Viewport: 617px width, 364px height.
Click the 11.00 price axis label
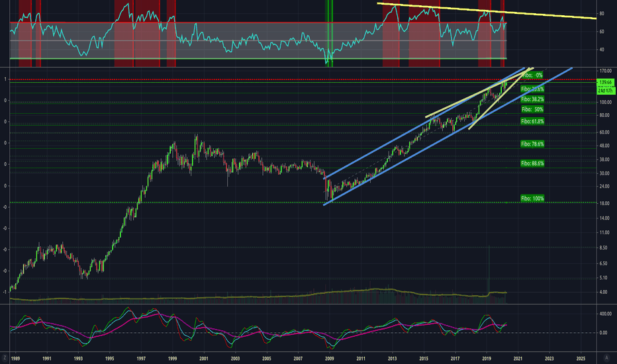[605, 232]
